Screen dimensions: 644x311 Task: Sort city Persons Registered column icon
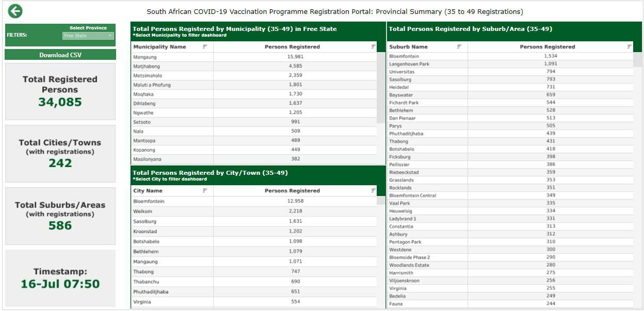[x=373, y=191]
